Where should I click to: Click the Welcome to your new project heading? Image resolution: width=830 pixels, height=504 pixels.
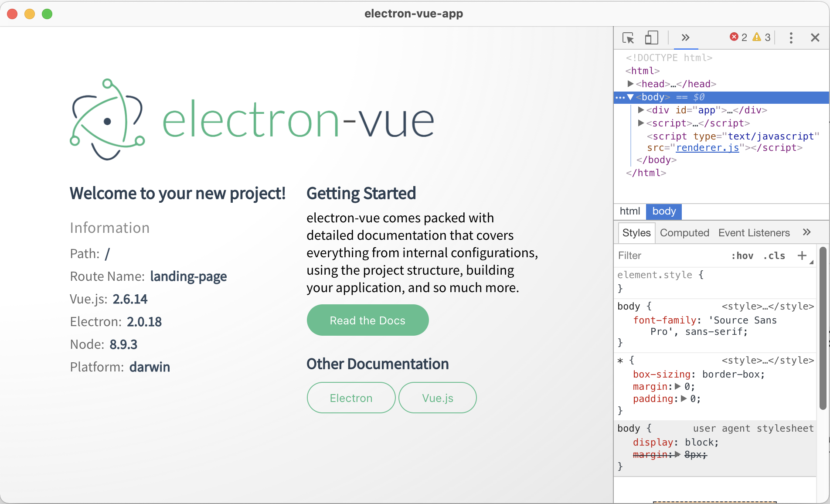point(177,193)
